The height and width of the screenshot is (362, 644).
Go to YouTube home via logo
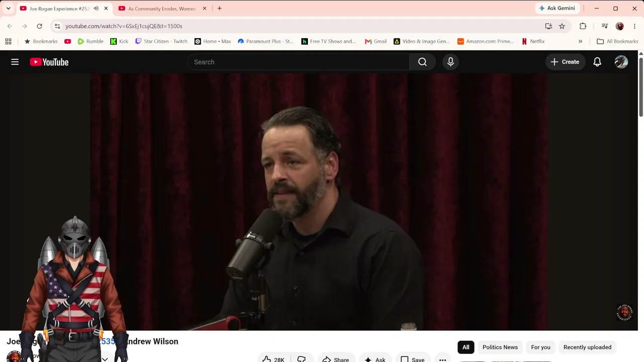(49, 62)
